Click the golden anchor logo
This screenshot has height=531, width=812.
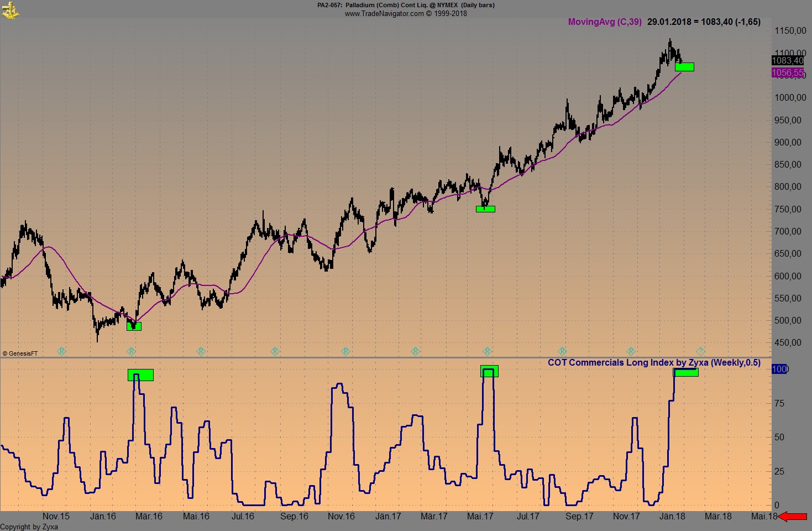11,9
